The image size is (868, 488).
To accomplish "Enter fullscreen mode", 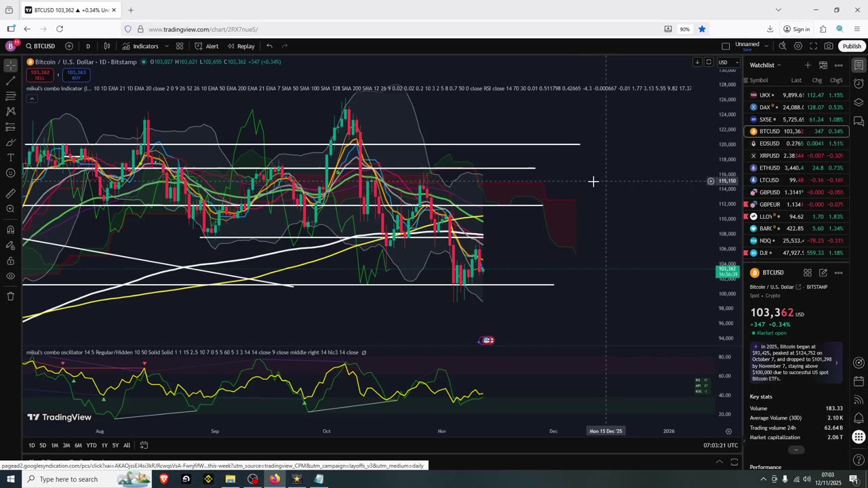I will point(813,46).
